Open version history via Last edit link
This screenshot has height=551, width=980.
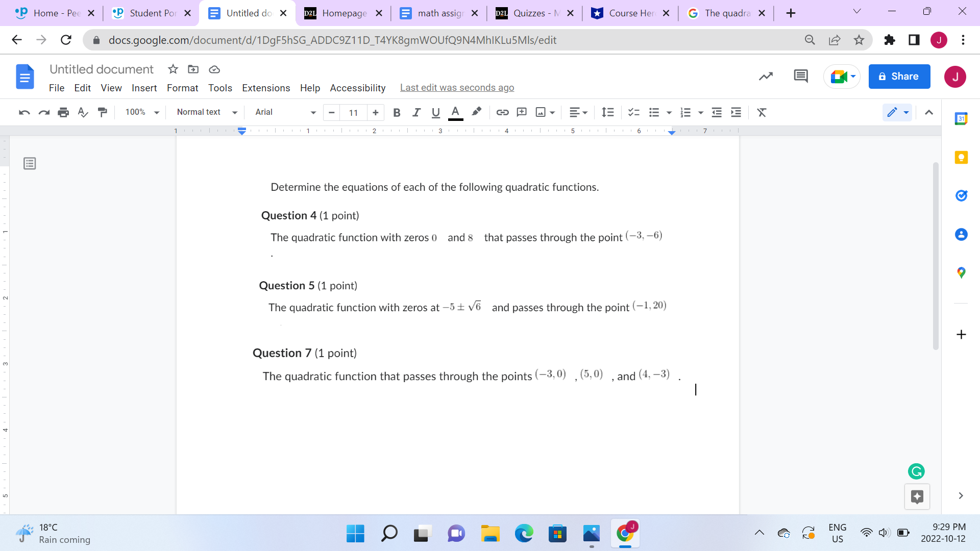coord(457,87)
